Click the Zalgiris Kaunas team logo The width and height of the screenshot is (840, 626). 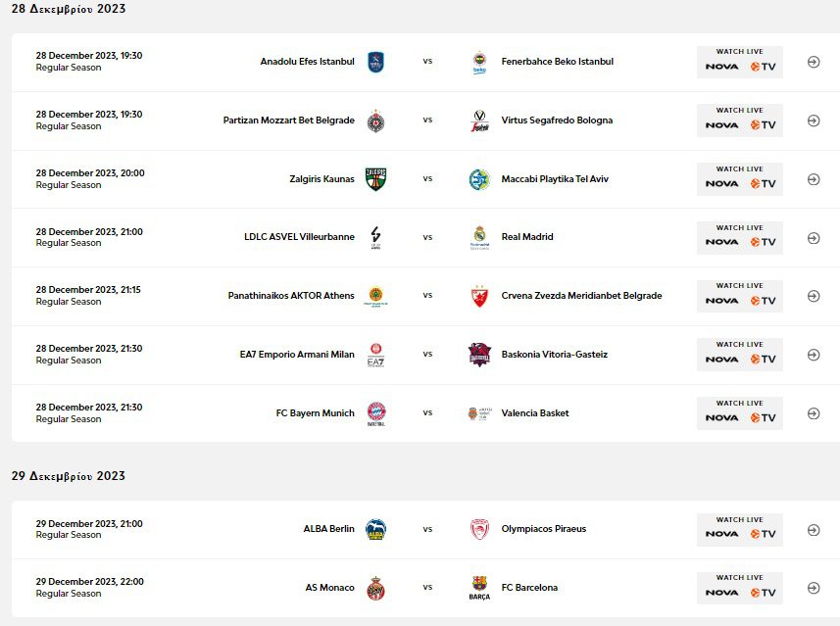pyautogui.click(x=375, y=179)
